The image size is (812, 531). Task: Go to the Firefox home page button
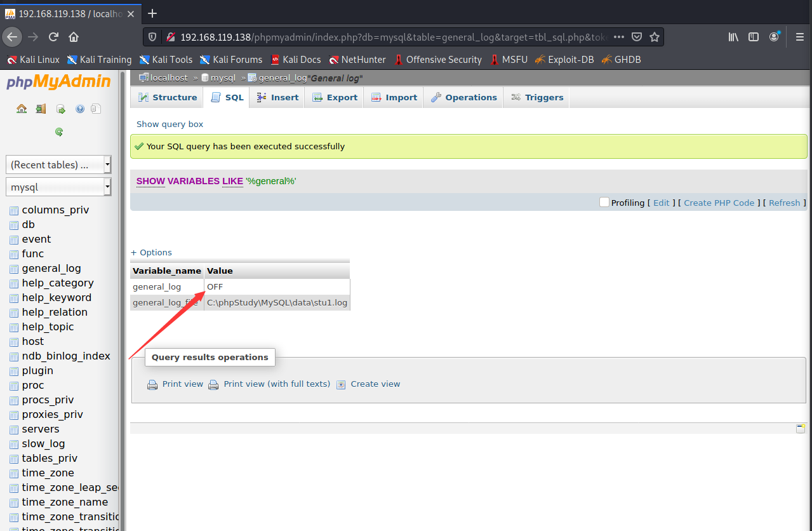74,37
